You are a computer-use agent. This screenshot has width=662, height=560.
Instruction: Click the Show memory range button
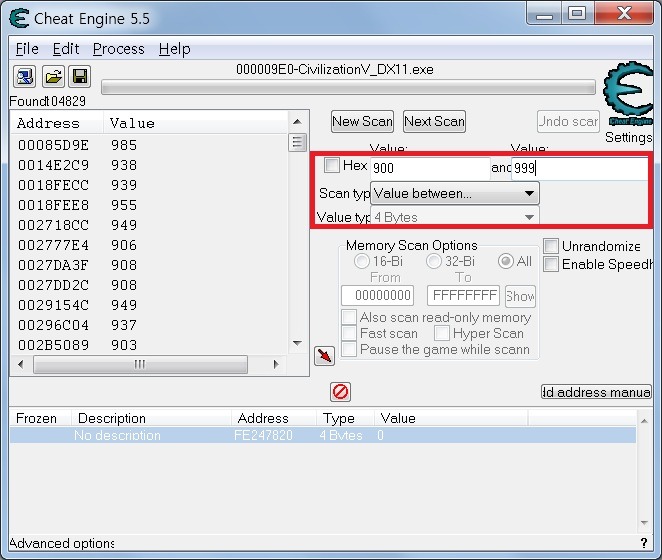tap(520, 296)
